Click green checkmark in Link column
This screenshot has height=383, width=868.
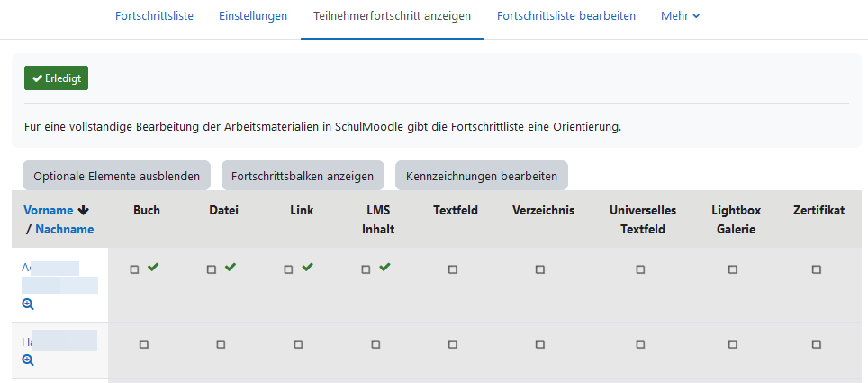pos(308,268)
